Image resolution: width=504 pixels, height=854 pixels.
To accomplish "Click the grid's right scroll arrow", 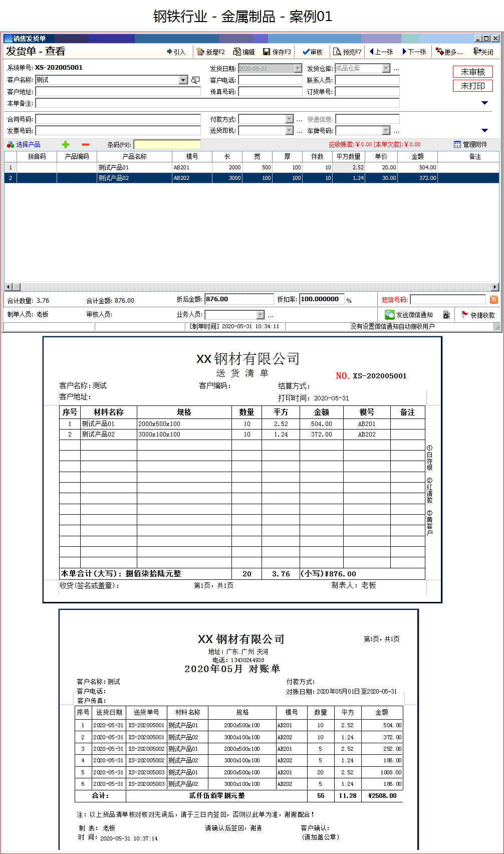I will [495, 287].
